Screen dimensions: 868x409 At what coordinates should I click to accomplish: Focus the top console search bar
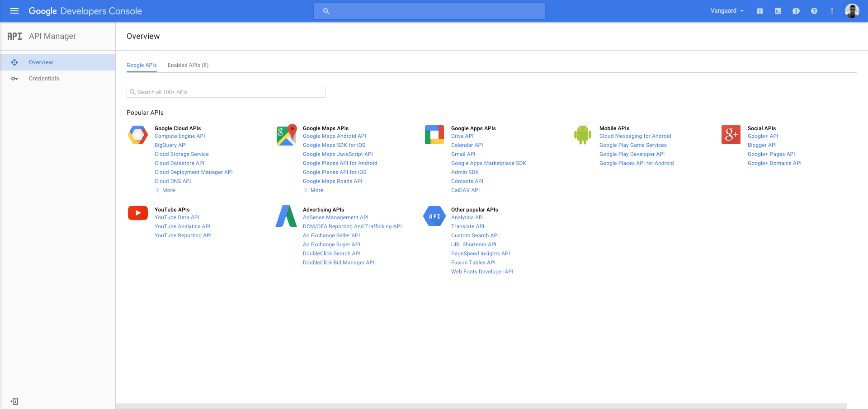tap(429, 11)
